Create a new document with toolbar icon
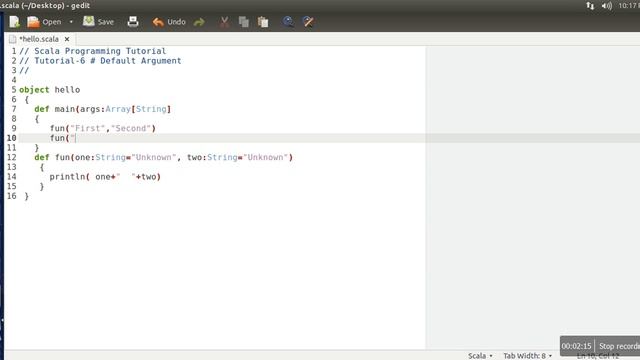640x360 pixels. point(14,22)
